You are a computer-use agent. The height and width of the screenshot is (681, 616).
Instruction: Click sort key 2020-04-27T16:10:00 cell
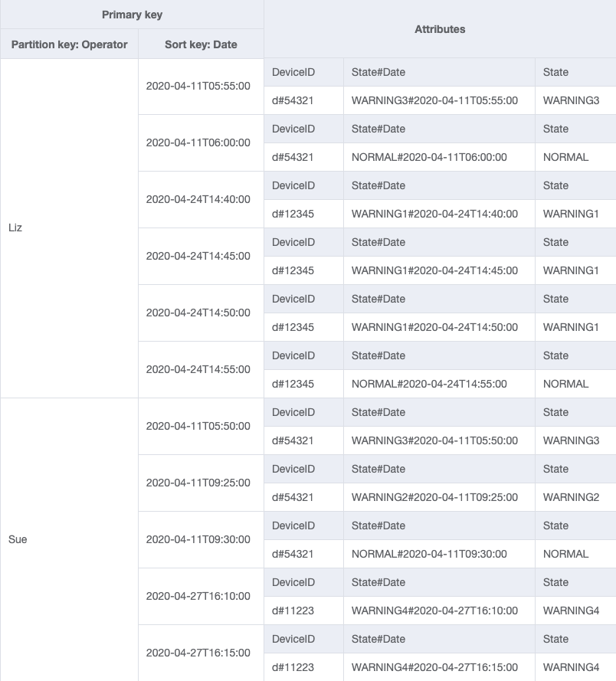pos(198,596)
